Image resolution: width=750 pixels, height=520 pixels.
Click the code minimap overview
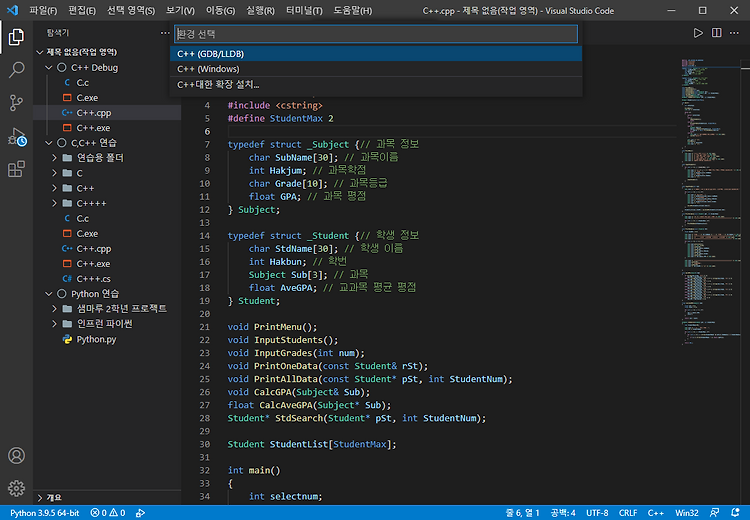[x=710, y=201]
